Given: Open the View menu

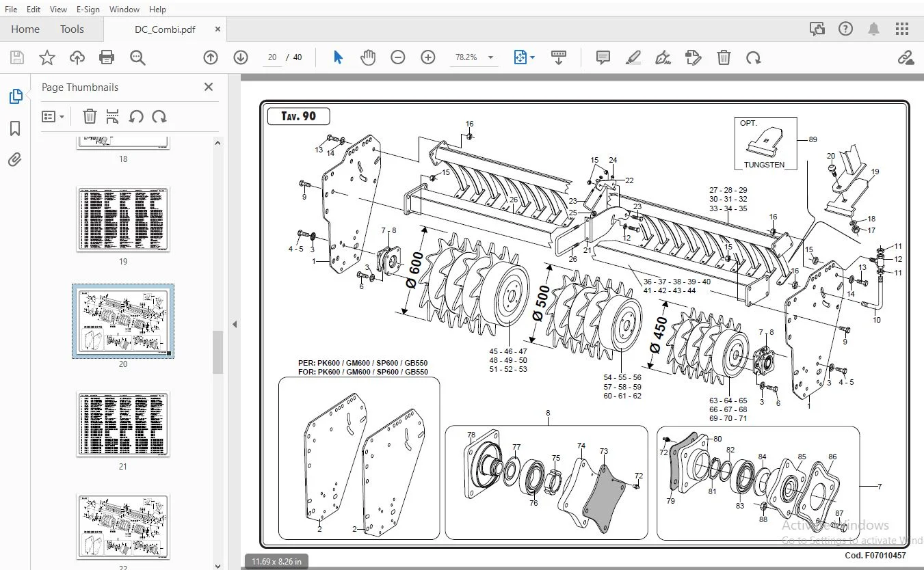Looking at the screenshot, I should [59, 9].
